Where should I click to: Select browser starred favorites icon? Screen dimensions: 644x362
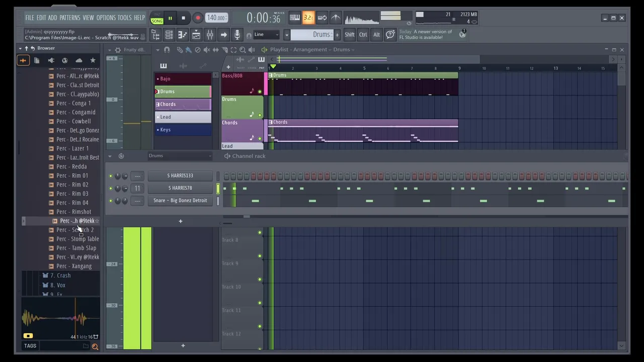93,60
